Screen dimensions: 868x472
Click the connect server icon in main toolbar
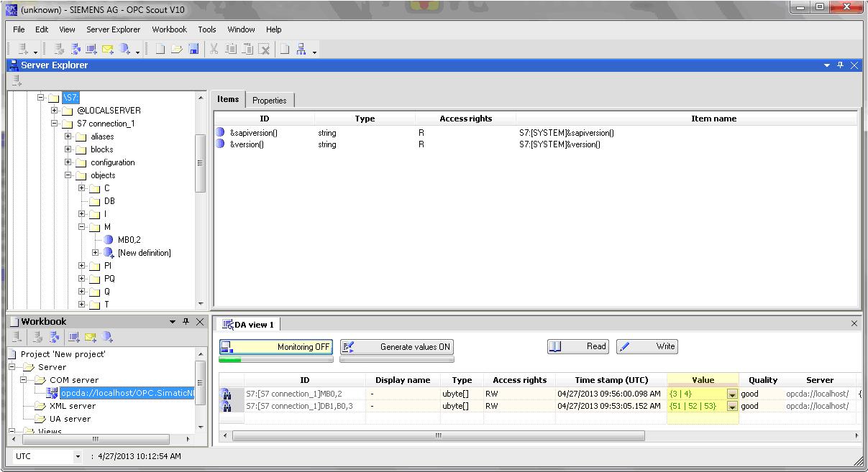[60, 50]
